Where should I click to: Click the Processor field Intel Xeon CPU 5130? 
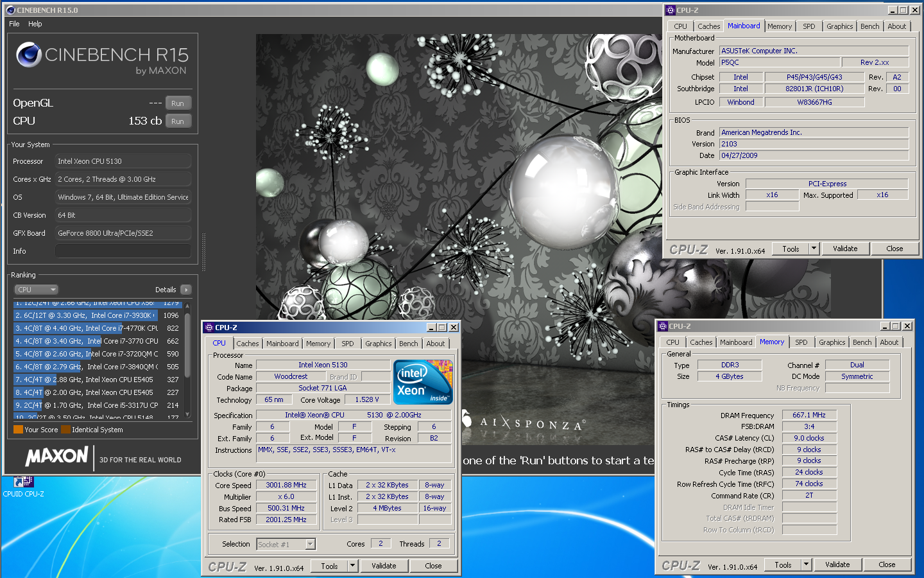pos(123,161)
